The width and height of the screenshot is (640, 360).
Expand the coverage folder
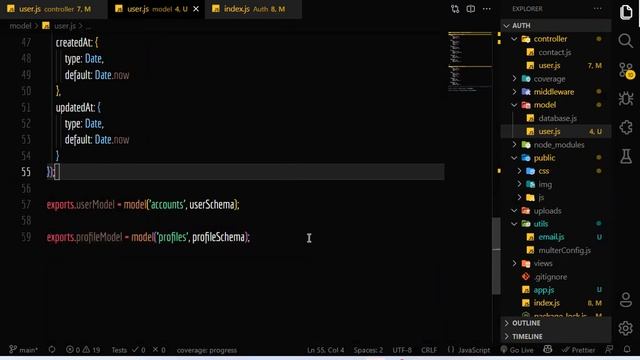pos(514,78)
